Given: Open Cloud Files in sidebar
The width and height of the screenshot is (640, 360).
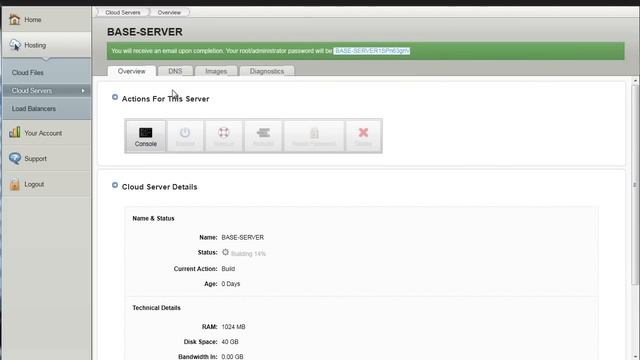Looking at the screenshot, I should [x=47, y=73].
